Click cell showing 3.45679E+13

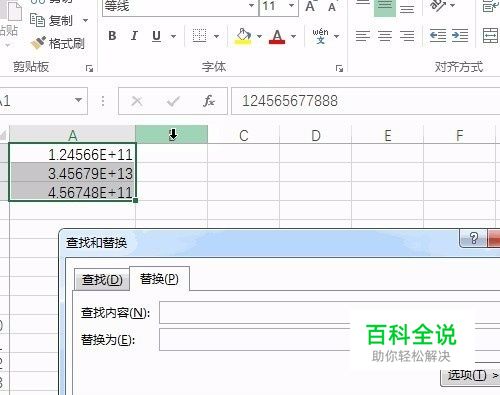tap(72, 173)
